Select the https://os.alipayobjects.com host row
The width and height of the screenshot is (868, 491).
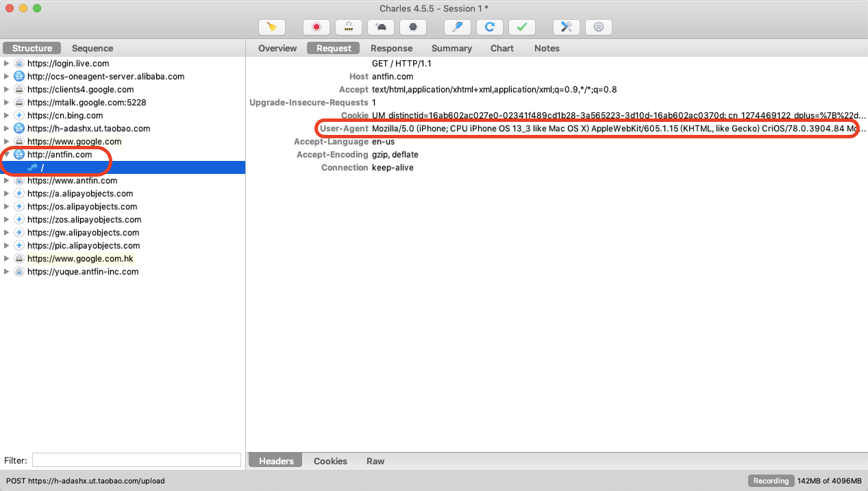pyautogui.click(x=123, y=207)
